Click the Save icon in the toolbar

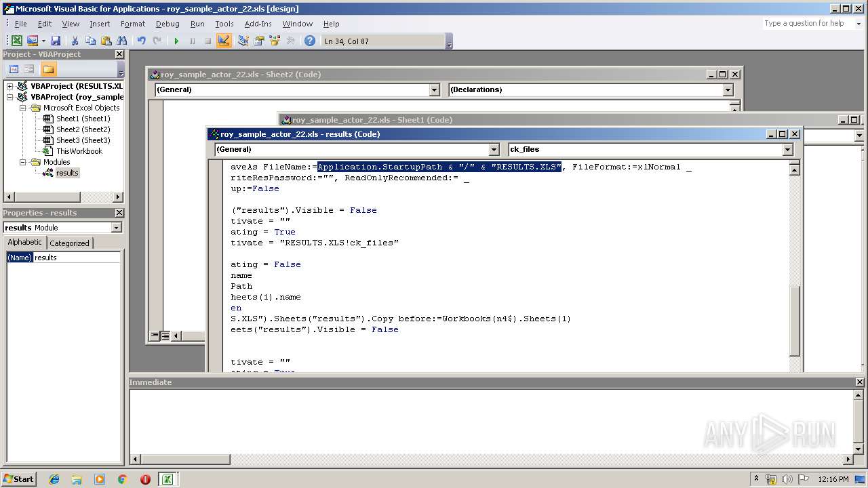[x=56, y=41]
